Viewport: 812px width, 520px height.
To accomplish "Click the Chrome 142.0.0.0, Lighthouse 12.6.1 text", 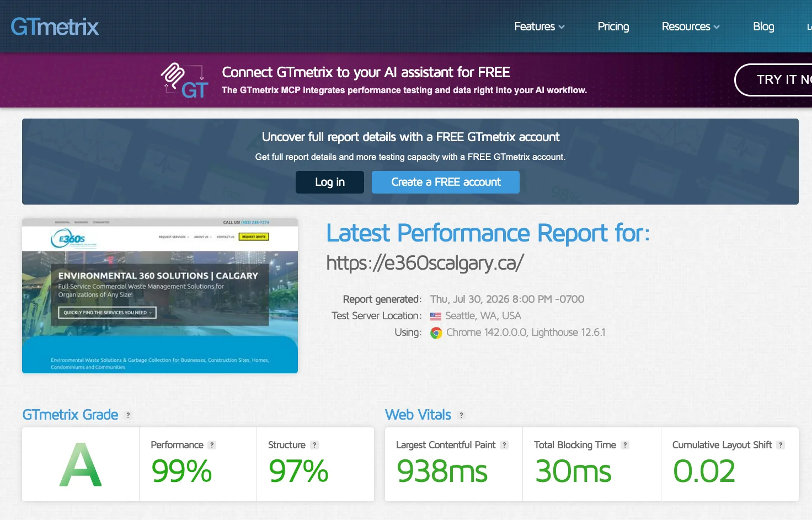I will (526, 333).
